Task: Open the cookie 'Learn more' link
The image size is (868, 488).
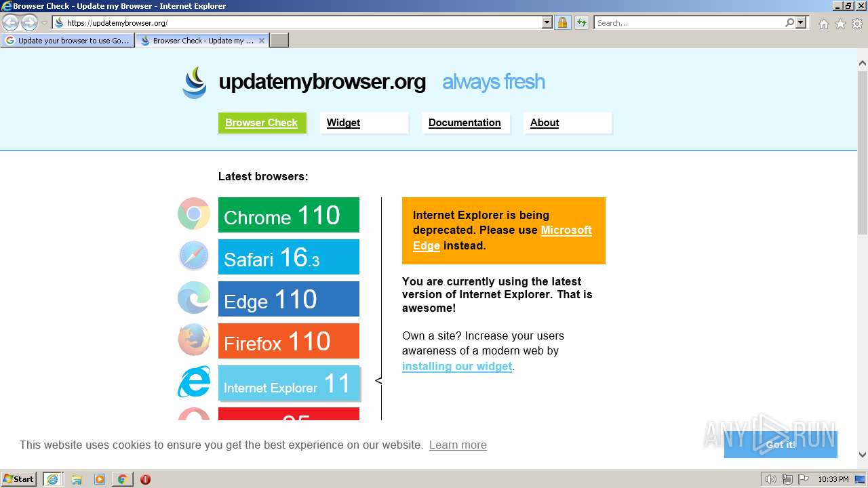Action: coord(458,445)
